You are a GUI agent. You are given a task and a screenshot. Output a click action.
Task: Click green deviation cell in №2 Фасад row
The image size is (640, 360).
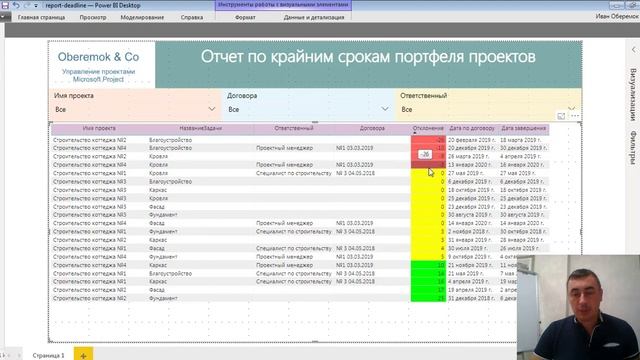click(x=428, y=290)
